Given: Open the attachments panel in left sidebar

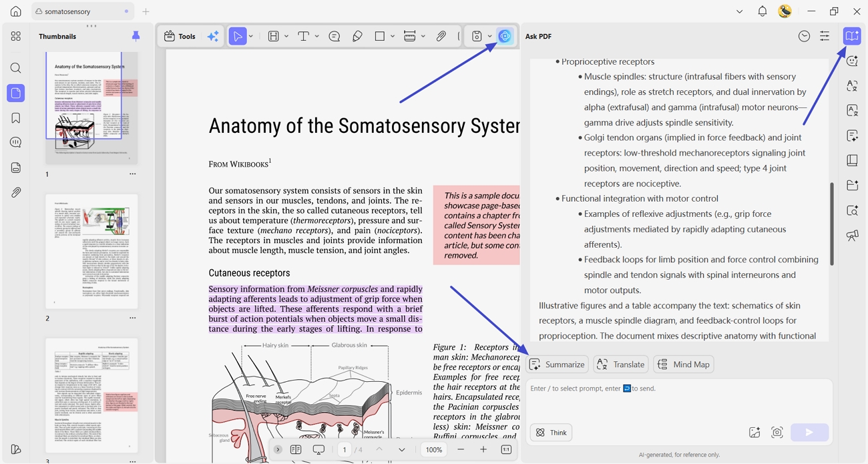Looking at the screenshot, I should tap(15, 192).
